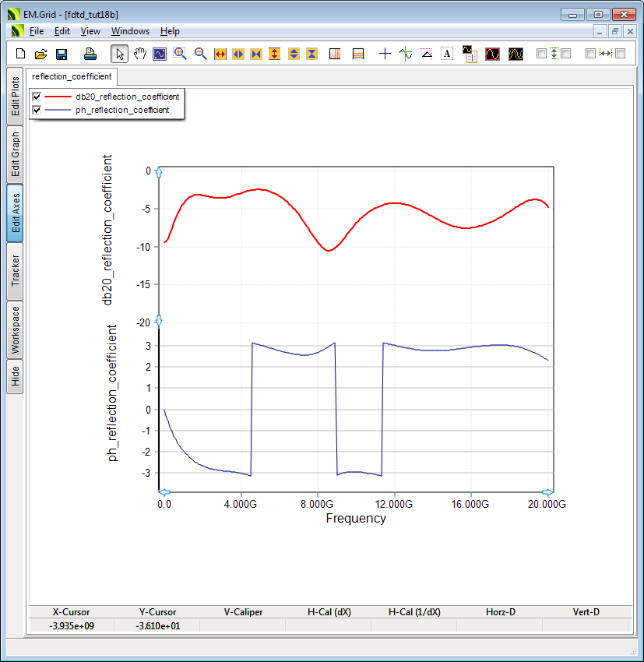Click the text annotation 'A' tool
Screen dimensions: 644x662
(447, 54)
